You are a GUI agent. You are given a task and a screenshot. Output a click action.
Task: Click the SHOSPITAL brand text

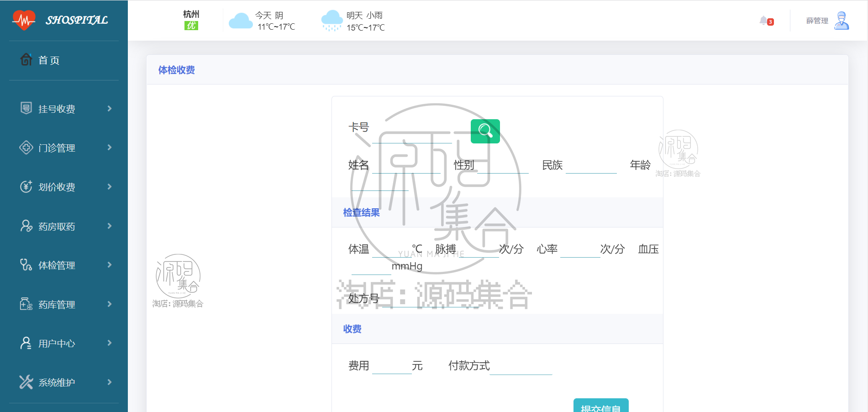point(77,20)
